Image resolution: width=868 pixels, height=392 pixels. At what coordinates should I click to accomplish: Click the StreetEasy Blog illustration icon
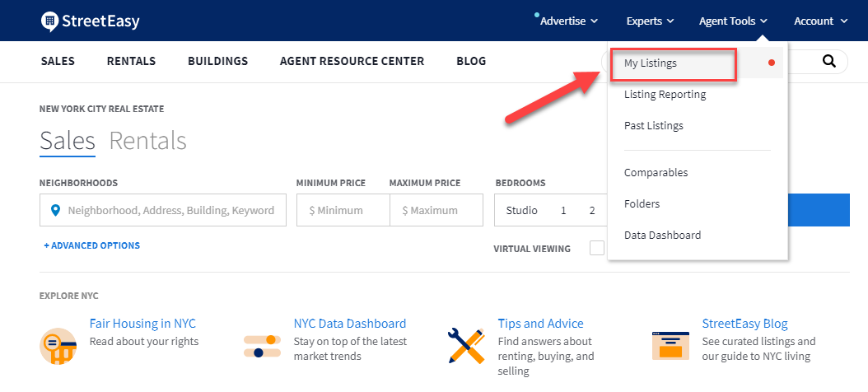coord(670,346)
